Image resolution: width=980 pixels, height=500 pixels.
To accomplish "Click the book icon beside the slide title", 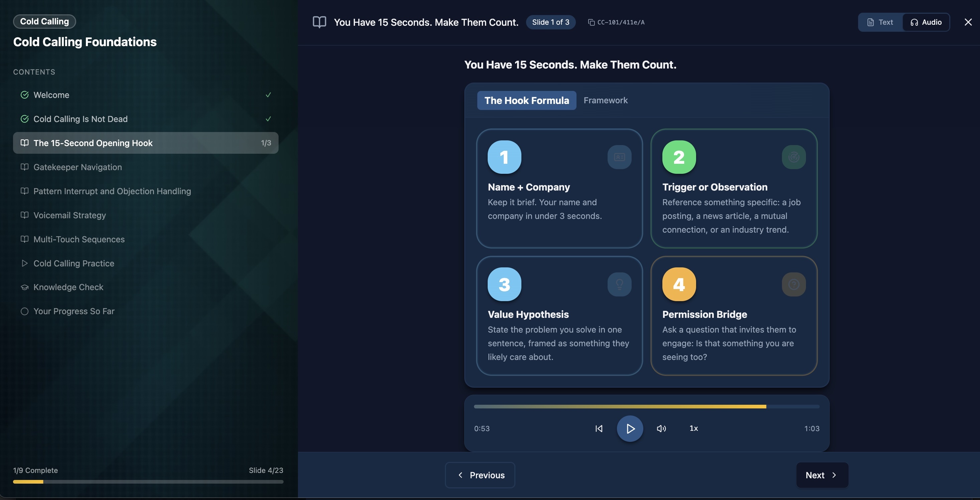I will coord(319,22).
